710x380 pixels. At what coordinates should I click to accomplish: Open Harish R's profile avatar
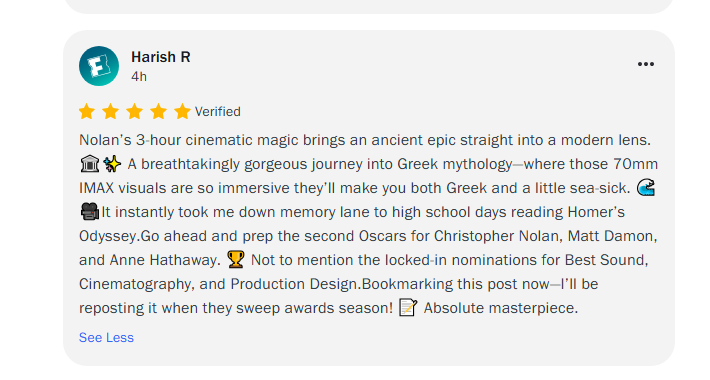click(x=99, y=66)
